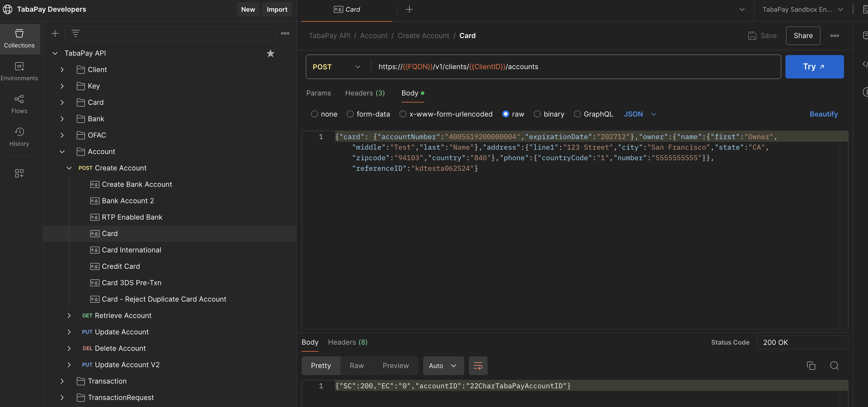Click the filter icon above the collections list

pyautogui.click(x=76, y=33)
